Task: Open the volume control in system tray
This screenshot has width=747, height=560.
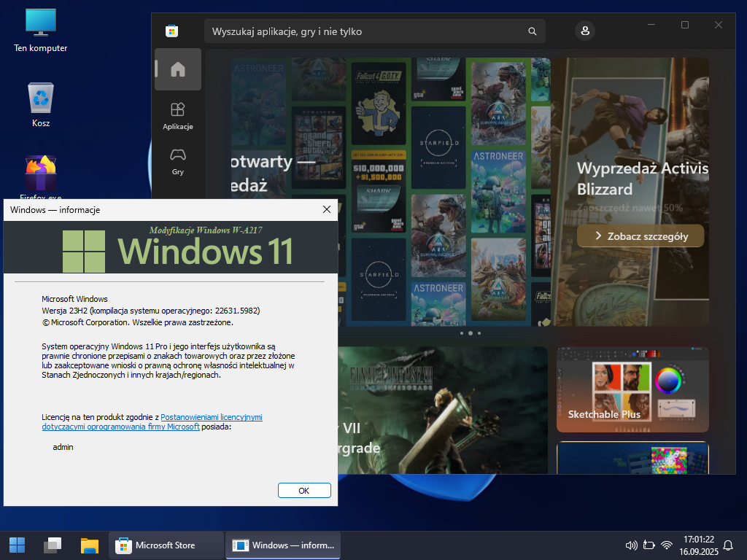Action: coord(632,545)
